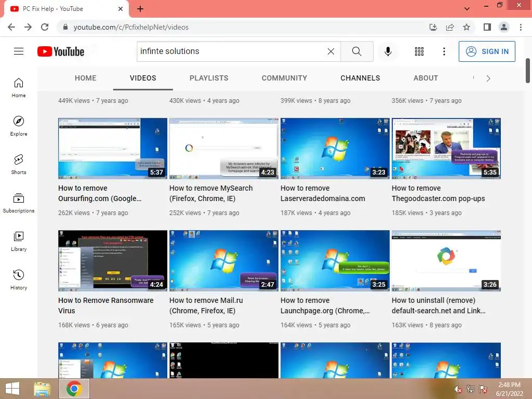Open How to remove Oursurfing.com title
Image resolution: width=532 pixels, height=399 pixels.
100,193
